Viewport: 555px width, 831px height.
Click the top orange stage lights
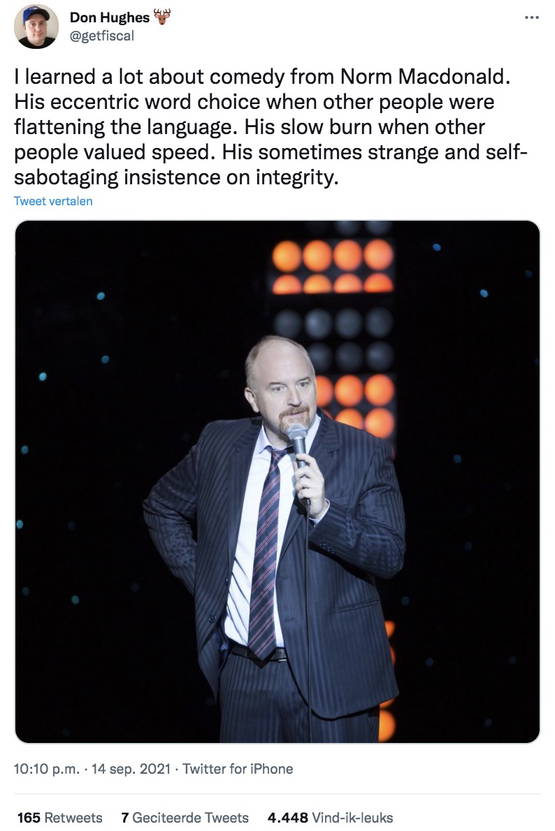pyautogui.click(x=332, y=267)
